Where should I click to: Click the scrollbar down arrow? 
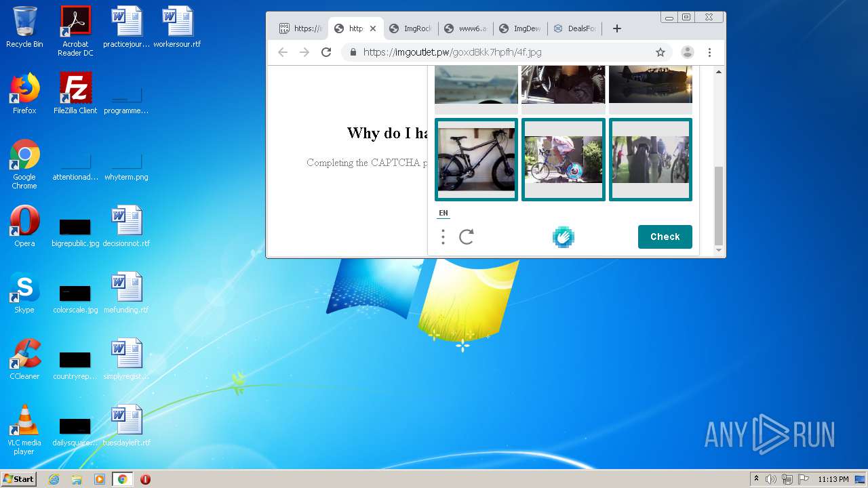719,251
